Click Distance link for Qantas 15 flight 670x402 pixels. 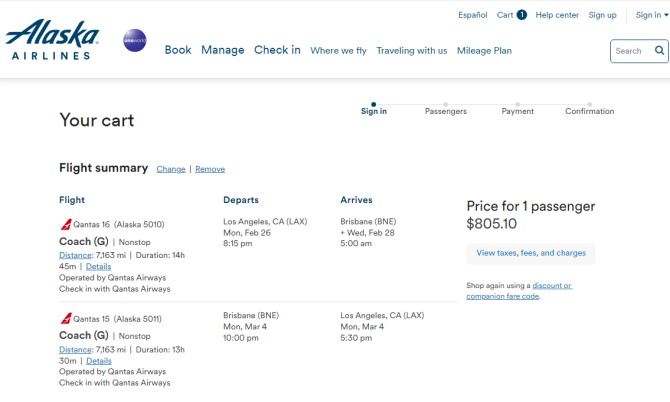(x=75, y=350)
